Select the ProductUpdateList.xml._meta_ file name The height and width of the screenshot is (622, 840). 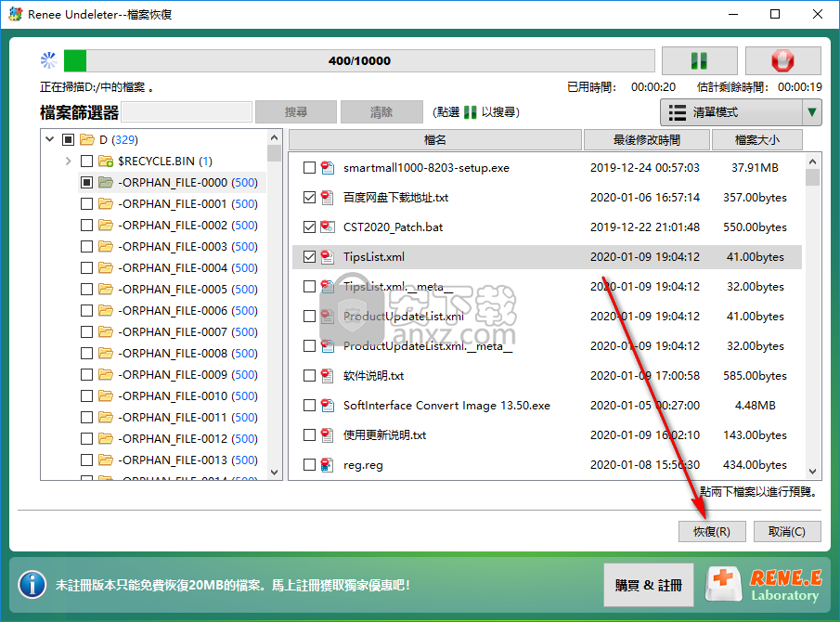click(x=428, y=346)
